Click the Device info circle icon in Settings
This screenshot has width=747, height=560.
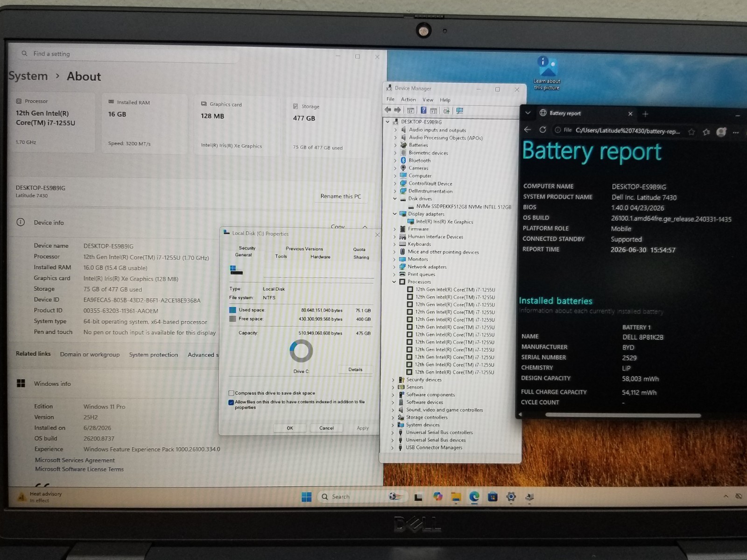pyautogui.click(x=21, y=222)
